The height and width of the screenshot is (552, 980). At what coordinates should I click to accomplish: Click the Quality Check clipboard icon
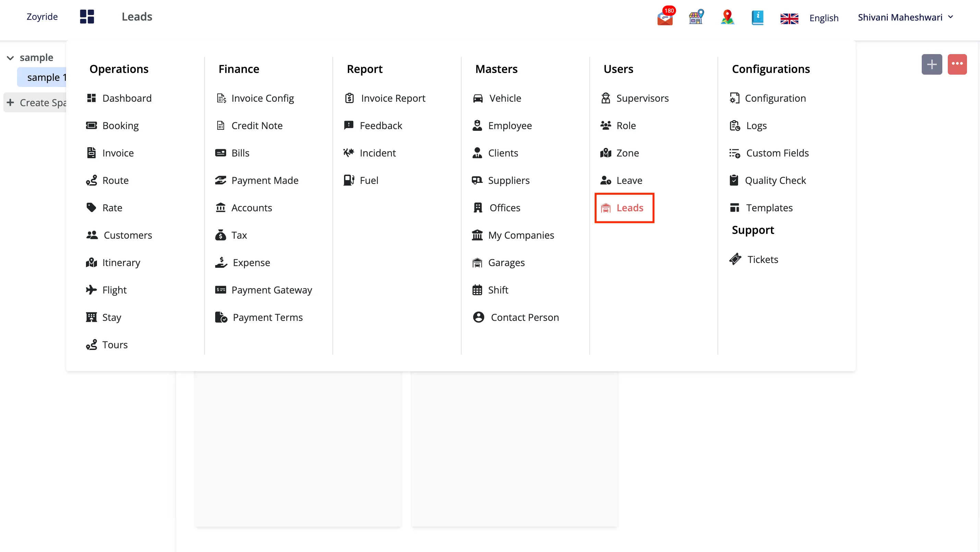[x=734, y=180]
